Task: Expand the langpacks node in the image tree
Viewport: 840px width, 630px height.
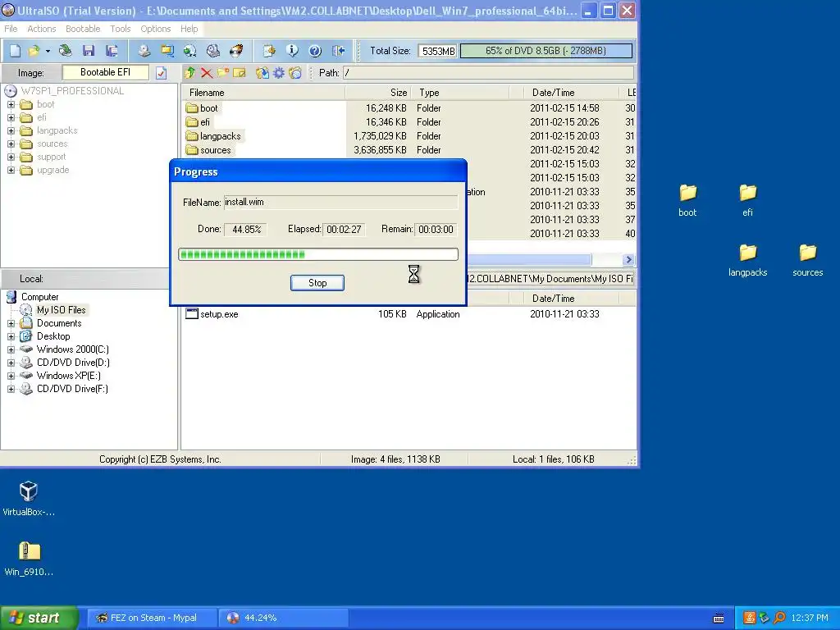Action: pyautogui.click(x=11, y=130)
